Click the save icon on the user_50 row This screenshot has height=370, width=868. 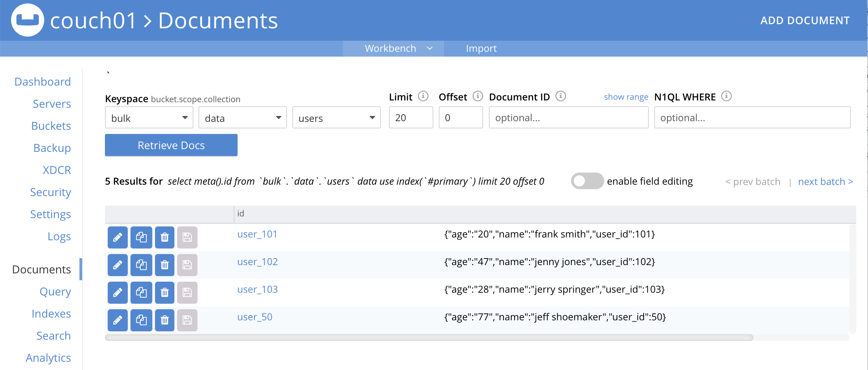pyautogui.click(x=187, y=320)
